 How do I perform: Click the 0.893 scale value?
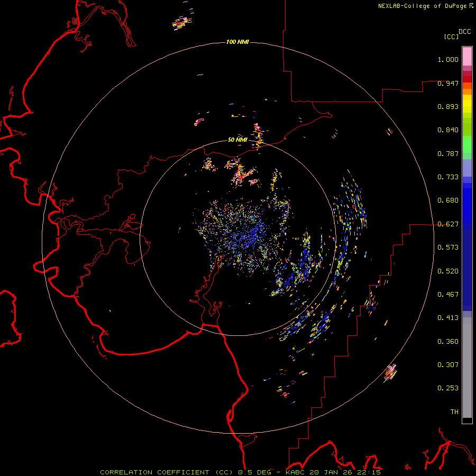click(x=448, y=106)
